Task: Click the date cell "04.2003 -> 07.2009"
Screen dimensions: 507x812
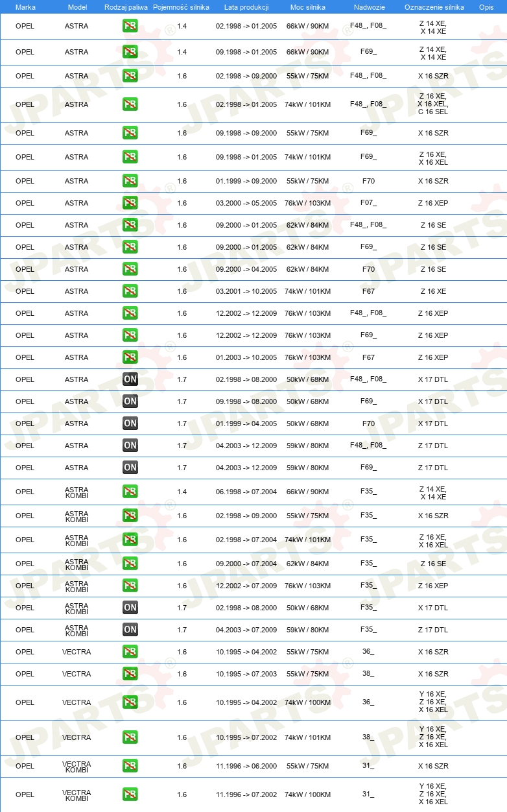Action: pyautogui.click(x=246, y=630)
